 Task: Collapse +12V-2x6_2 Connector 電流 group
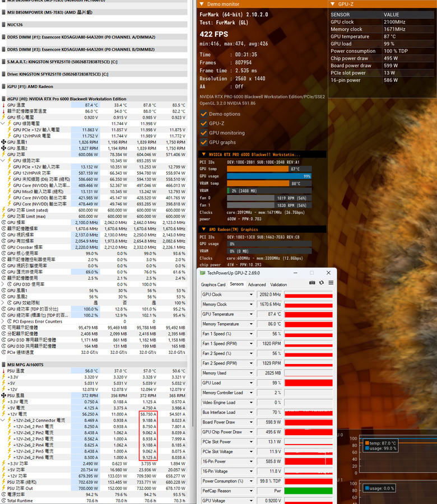pyautogui.click(x=3, y=420)
